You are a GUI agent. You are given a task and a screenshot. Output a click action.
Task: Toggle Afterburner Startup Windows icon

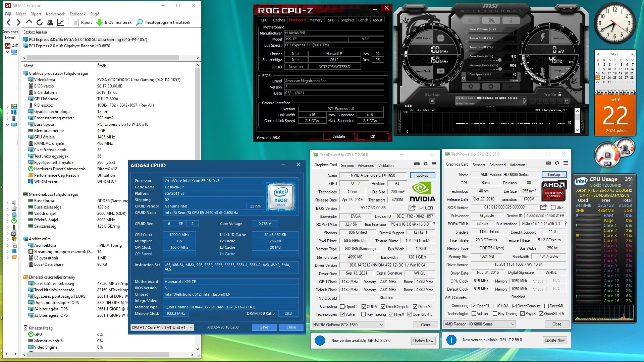click(x=432, y=101)
